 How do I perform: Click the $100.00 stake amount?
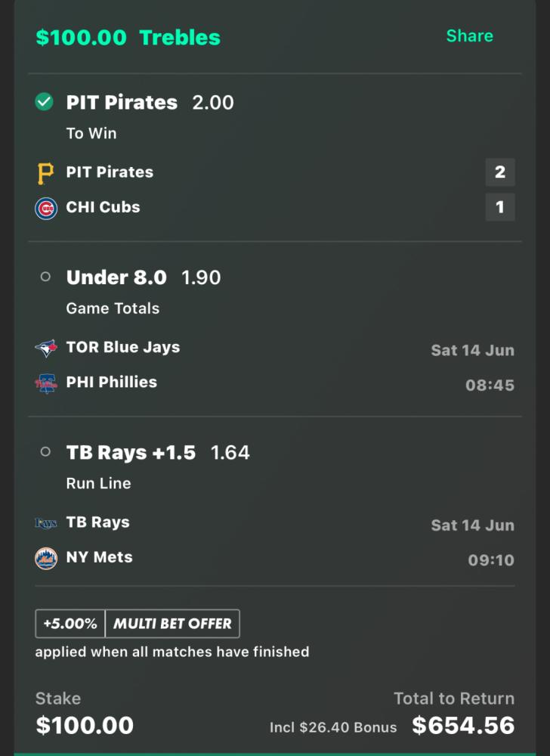click(x=85, y=726)
